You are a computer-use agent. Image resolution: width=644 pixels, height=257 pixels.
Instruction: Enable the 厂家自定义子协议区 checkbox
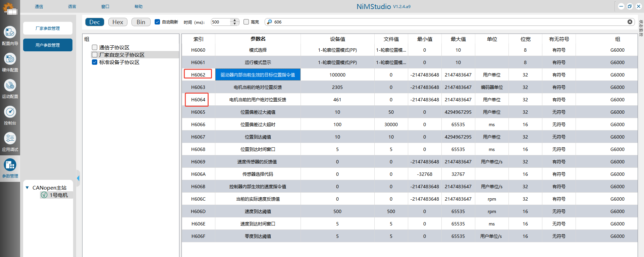[x=95, y=55]
